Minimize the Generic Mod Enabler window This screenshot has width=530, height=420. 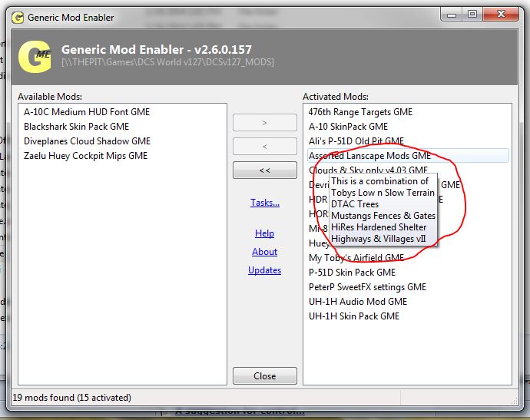(x=452, y=15)
